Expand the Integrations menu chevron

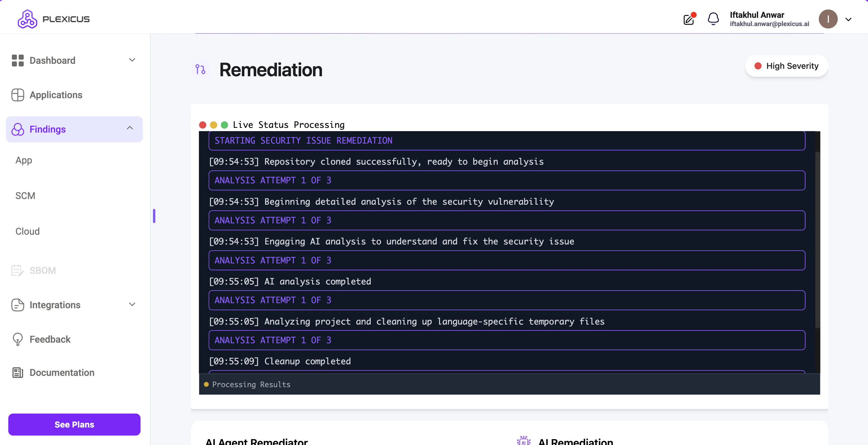tap(132, 304)
